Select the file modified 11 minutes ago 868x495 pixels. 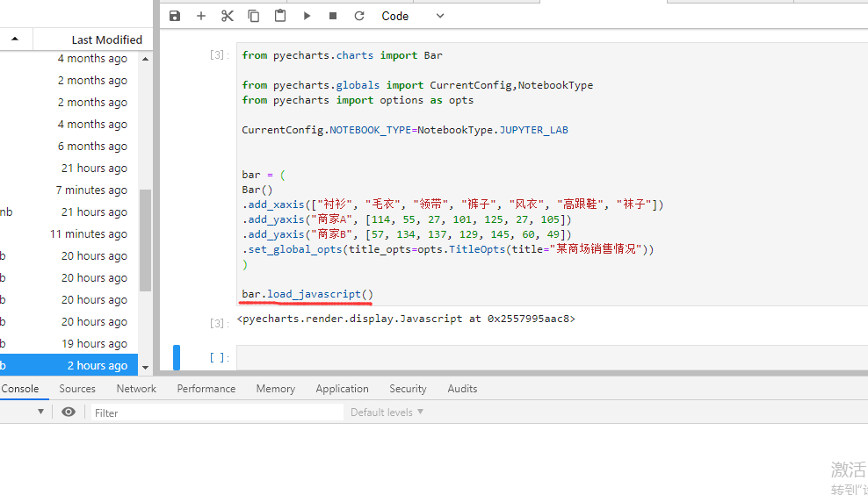69,234
